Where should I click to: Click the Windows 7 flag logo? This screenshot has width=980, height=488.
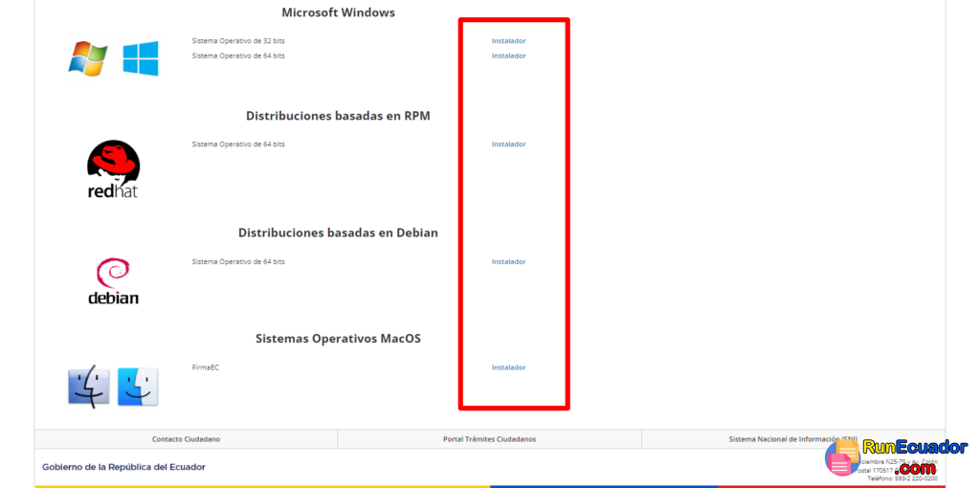coord(88,58)
